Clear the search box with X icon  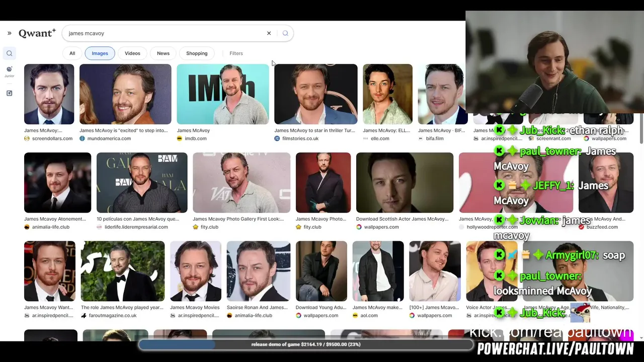[269, 33]
